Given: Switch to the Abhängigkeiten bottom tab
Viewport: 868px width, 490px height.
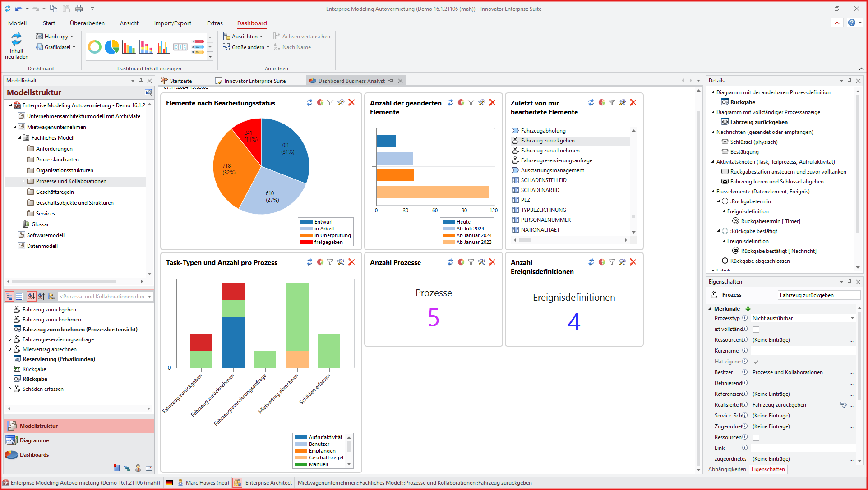Looking at the screenshot, I should tap(727, 469).
